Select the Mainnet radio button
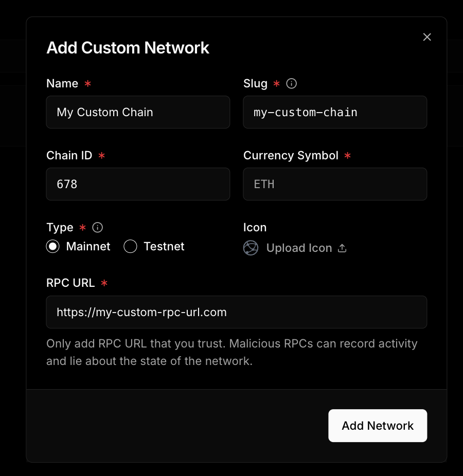This screenshot has width=463, height=476. click(x=52, y=246)
